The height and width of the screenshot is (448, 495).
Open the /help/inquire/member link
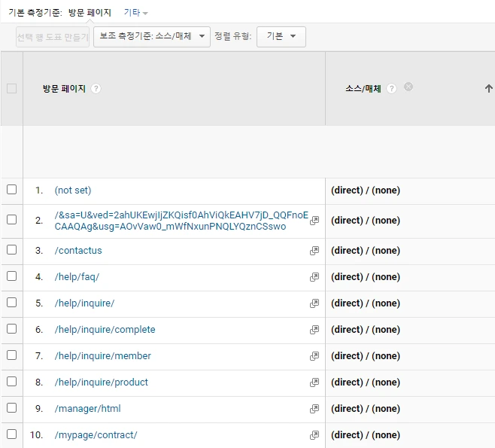[103, 356]
